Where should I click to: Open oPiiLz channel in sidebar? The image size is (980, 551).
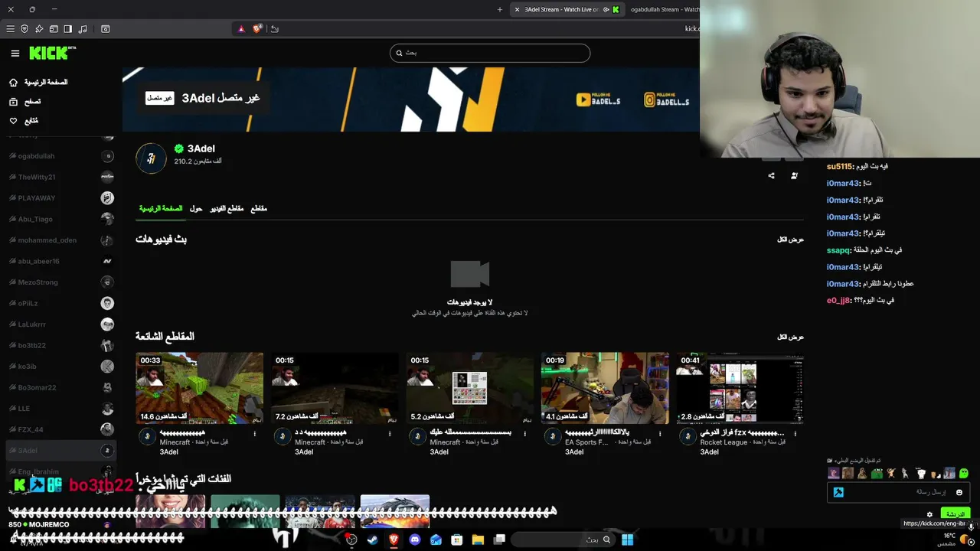(x=60, y=303)
